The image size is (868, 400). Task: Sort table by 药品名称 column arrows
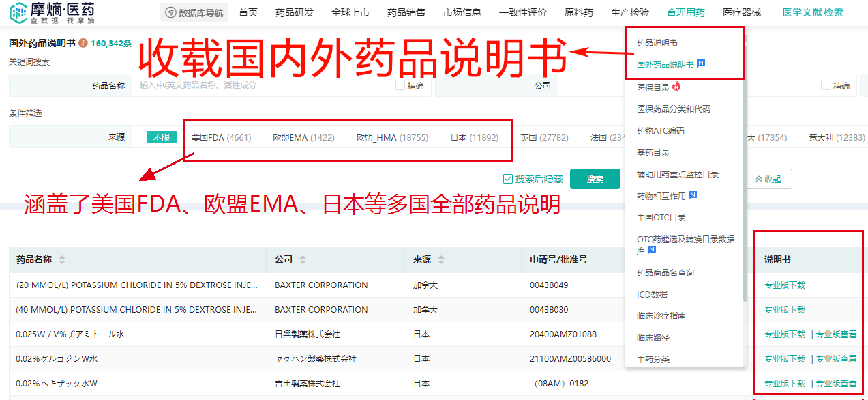(x=62, y=260)
